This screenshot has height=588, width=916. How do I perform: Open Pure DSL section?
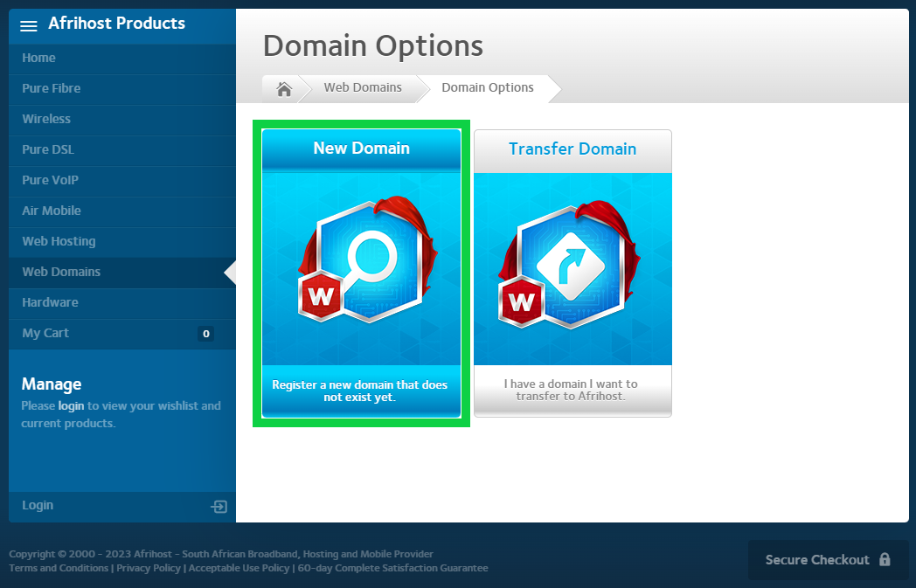[x=48, y=149]
